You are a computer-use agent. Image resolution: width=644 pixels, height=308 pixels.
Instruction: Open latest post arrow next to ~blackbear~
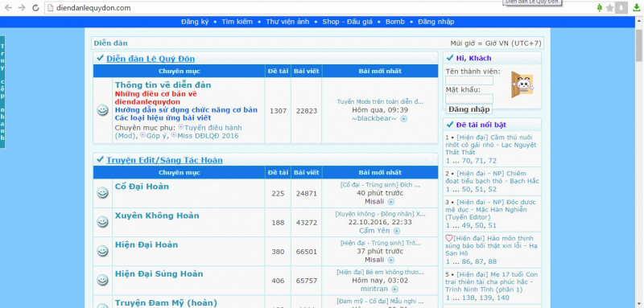tap(404, 119)
